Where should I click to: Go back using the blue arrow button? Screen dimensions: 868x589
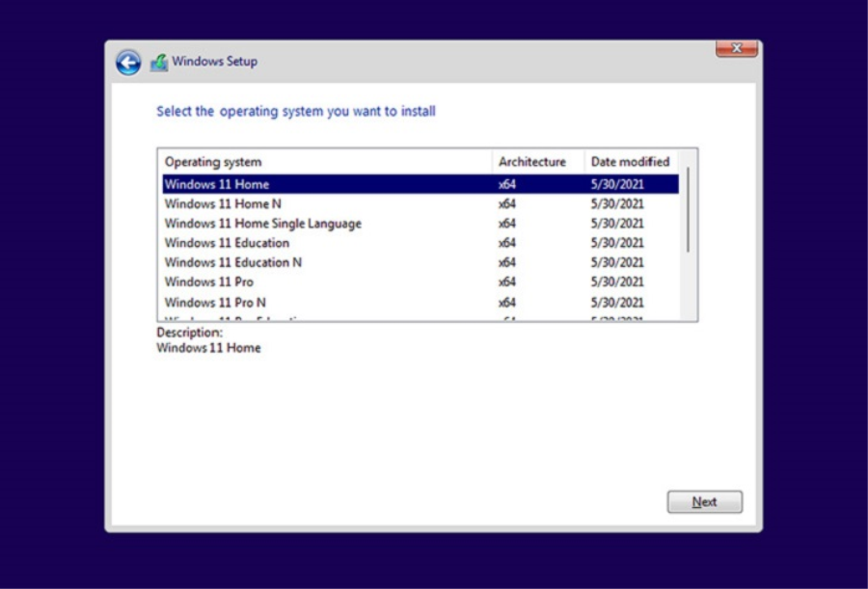[128, 63]
